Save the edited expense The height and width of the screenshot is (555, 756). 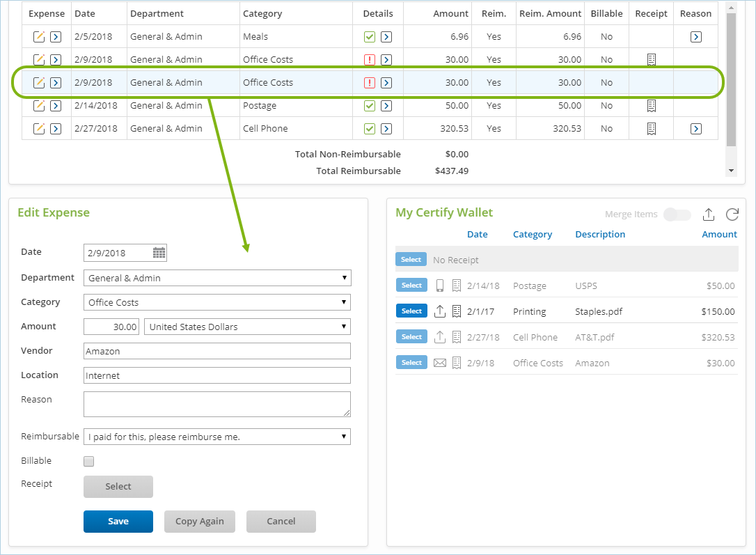(118, 522)
